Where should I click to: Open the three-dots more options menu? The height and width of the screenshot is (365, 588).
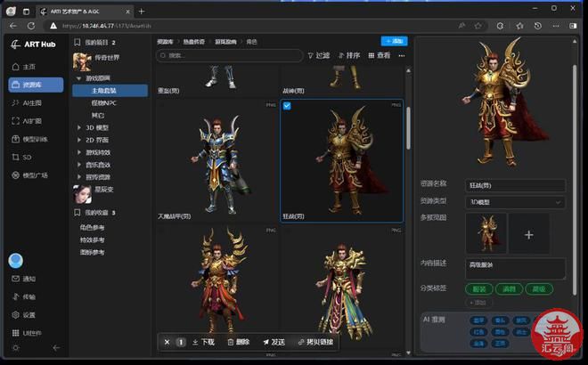402,55
